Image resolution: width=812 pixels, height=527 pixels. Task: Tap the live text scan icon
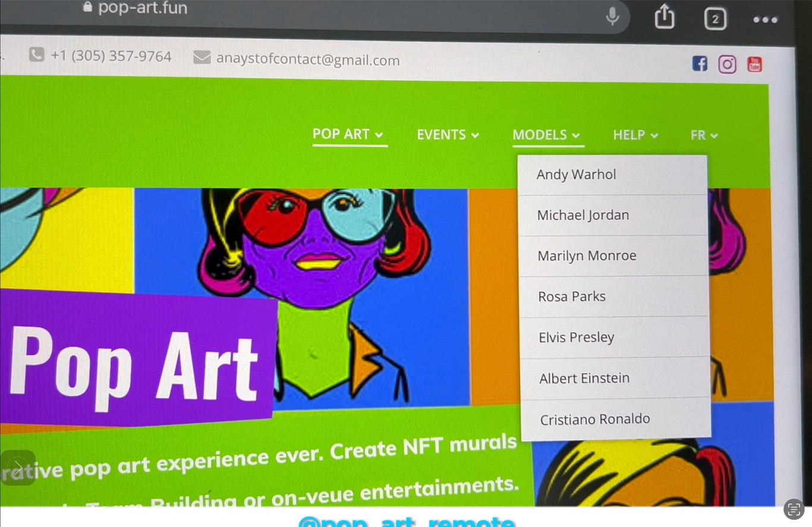(794, 509)
